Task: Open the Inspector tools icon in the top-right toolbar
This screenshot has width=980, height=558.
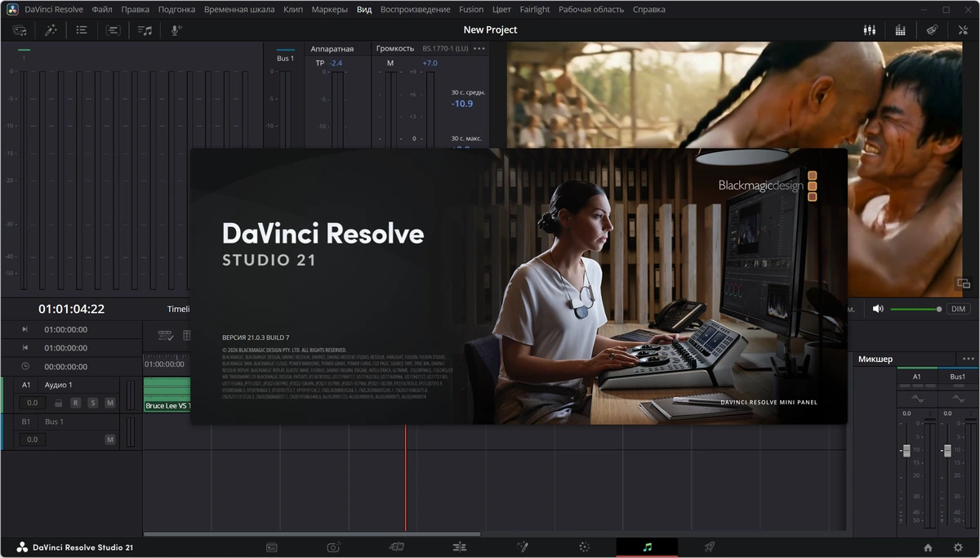Action: (x=962, y=30)
